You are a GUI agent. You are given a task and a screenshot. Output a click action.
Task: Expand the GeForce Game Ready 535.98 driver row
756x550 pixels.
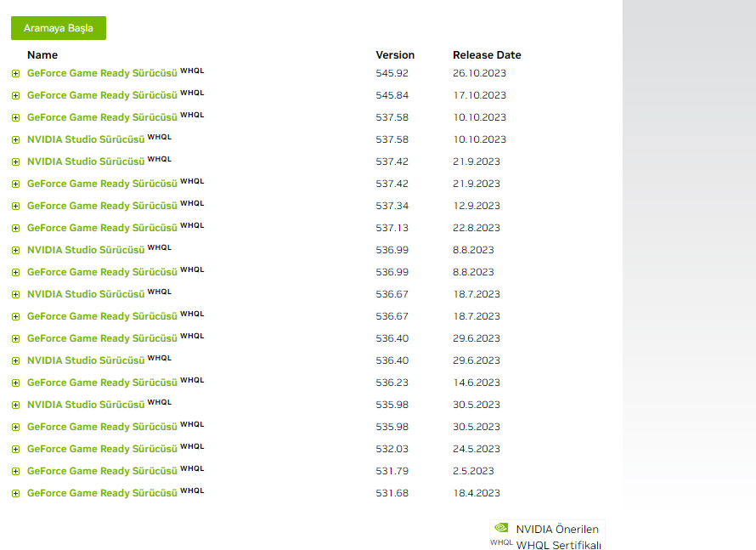click(x=16, y=427)
